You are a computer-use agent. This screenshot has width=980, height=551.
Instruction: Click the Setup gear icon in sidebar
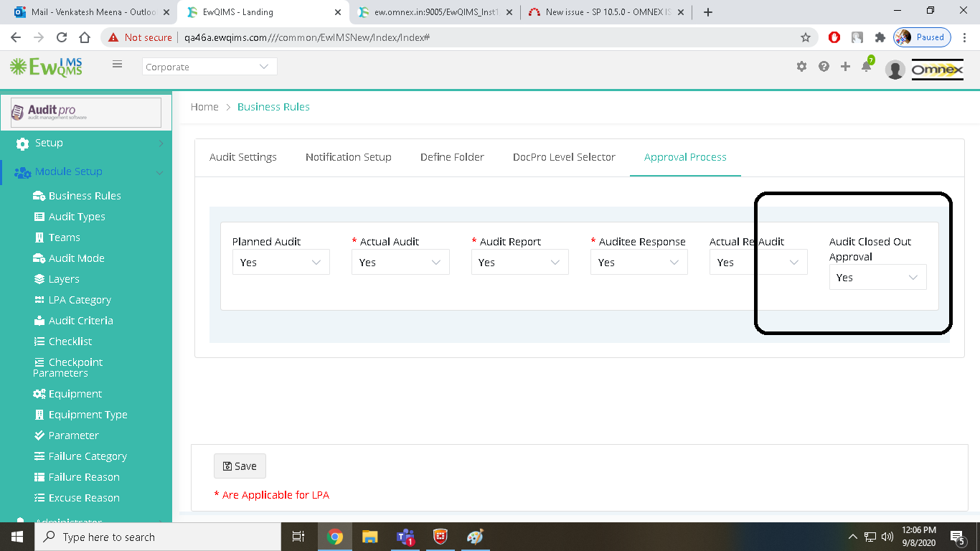coord(22,143)
